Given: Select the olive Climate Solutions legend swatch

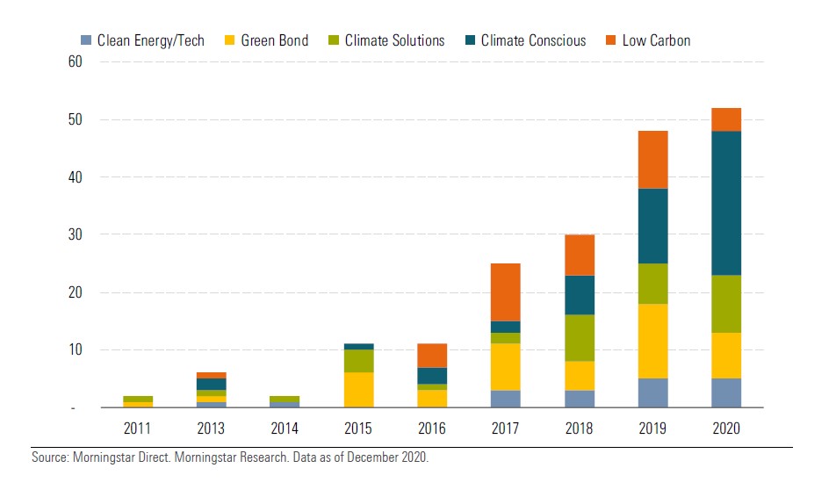Looking at the screenshot, I should point(333,40).
